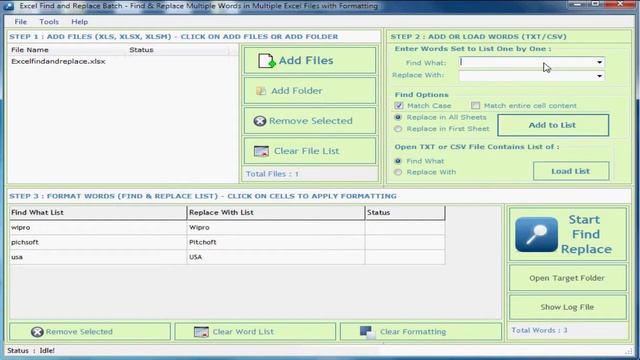Viewport: 640px width, 360px height.
Task: Click the Clear Word List icon
Action: [x=201, y=332]
